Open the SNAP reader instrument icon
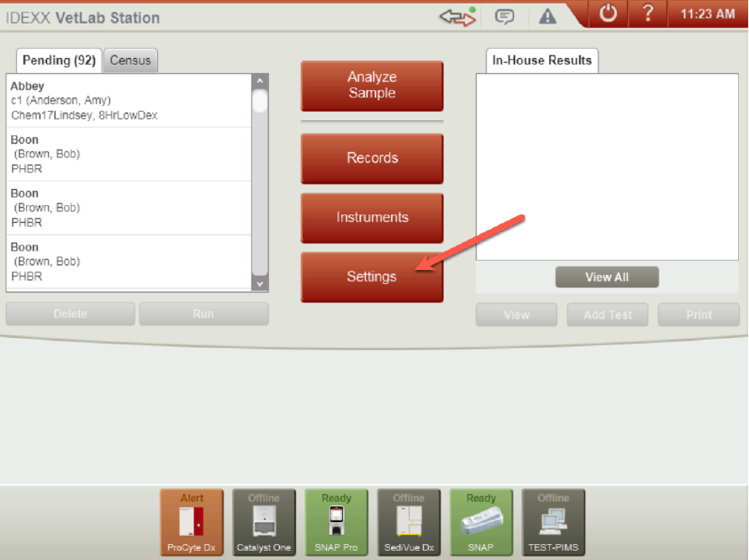Viewport: 749px width, 560px height. 481,522
